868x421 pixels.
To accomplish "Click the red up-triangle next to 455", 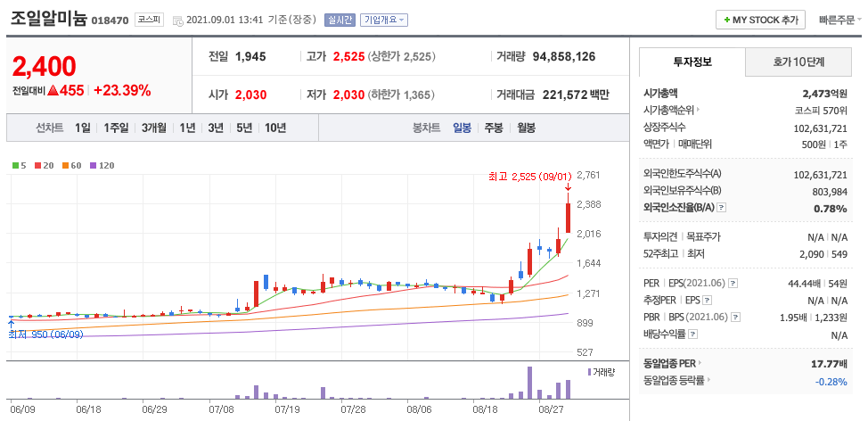I will tap(53, 91).
